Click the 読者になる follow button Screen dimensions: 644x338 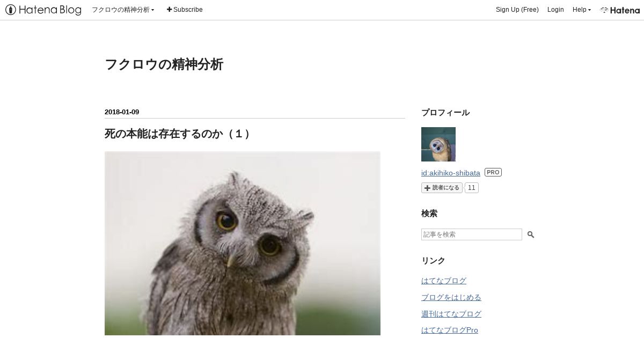[442, 188]
